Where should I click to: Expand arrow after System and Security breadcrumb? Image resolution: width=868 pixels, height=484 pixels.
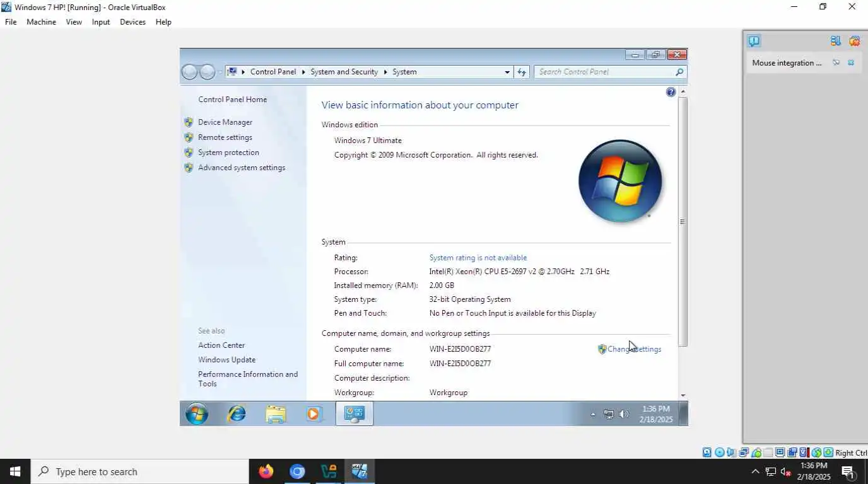pos(385,72)
